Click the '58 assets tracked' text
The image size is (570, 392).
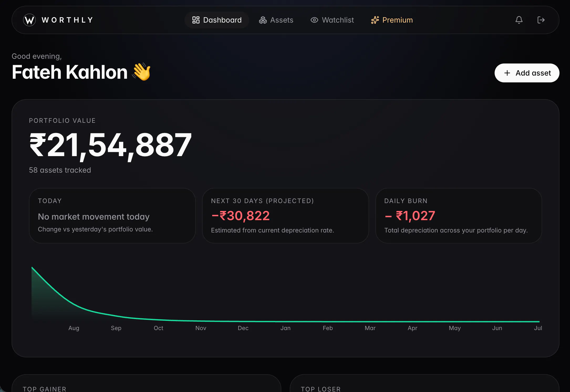tap(60, 170)
